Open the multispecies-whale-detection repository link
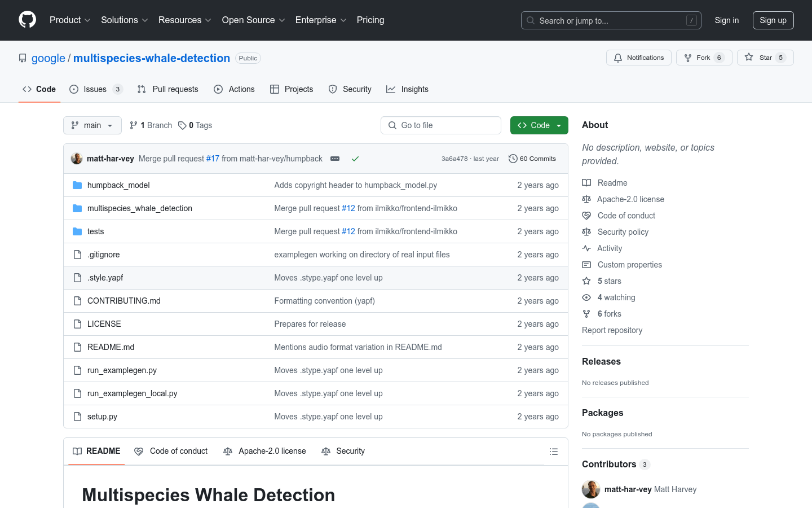The height and width of the screenshot is (508, 812). pos(152,58)
